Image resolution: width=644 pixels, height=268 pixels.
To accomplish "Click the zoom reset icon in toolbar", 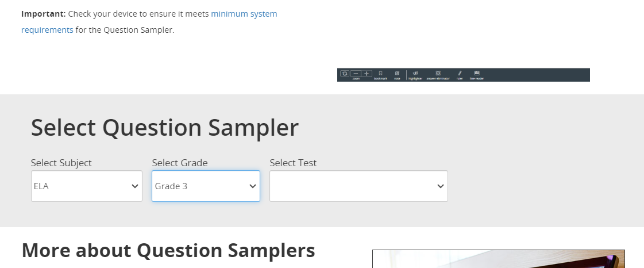I will click(x=345, y=74).
